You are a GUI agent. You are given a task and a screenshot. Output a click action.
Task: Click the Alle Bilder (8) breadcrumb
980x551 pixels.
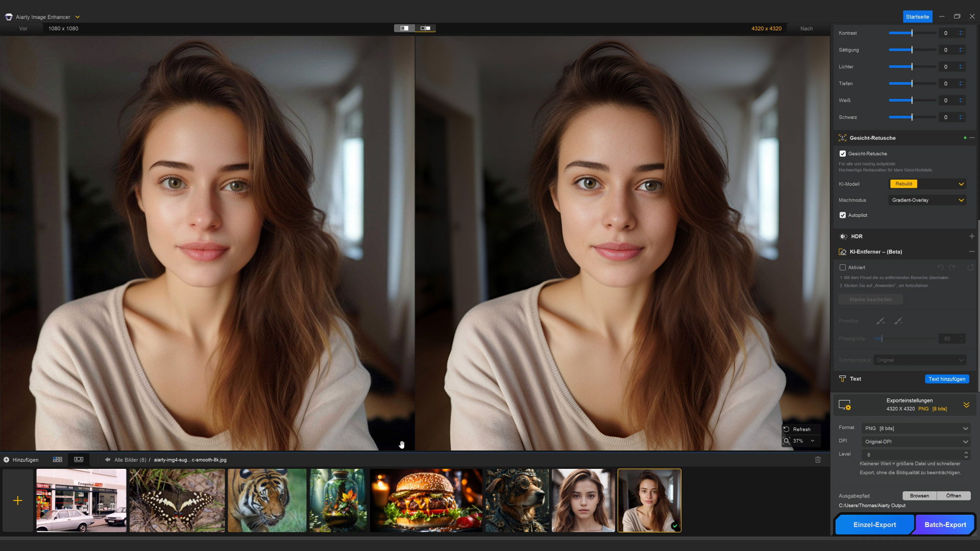[130, 460]
